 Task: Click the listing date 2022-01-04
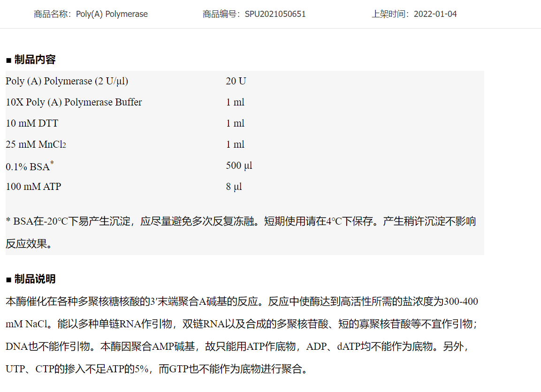(435, 14)
